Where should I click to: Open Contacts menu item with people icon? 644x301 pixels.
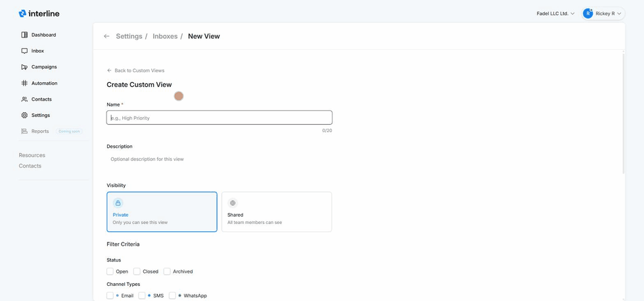click(x=37, y=99)
